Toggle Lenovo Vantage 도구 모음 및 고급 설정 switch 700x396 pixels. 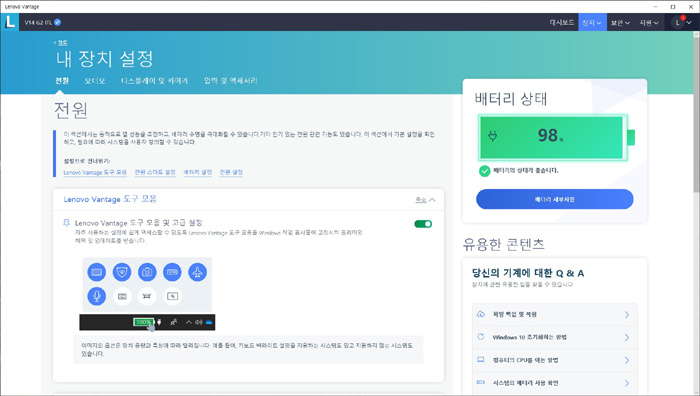423,224
